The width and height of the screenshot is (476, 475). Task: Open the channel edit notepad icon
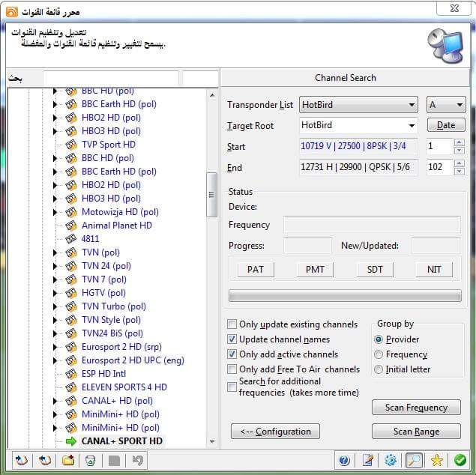pyautogui.click(x=367, y=460)
